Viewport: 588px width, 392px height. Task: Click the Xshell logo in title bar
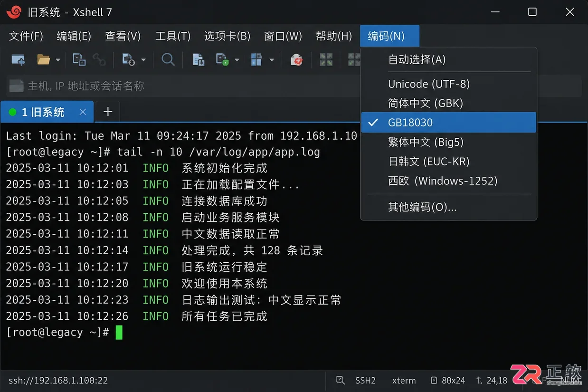pos(14,11)
